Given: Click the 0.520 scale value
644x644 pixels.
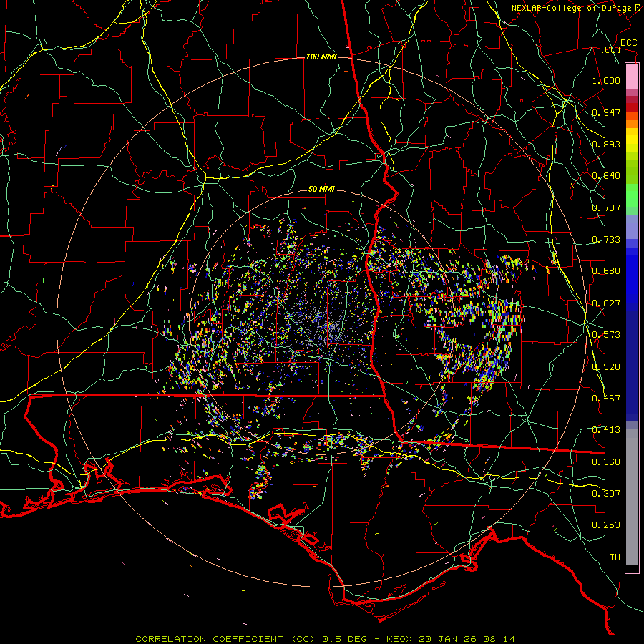Looking at the screenshot, I should click(606, 367).
